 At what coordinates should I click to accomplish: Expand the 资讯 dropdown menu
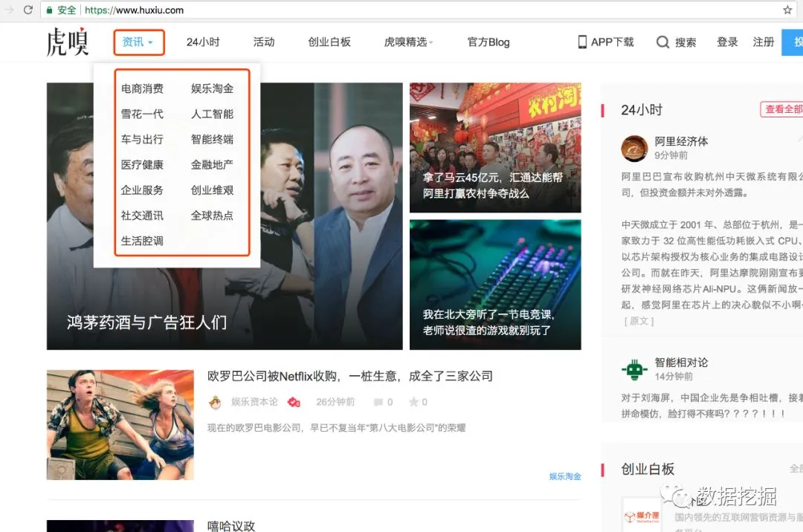tap(138, 42)
